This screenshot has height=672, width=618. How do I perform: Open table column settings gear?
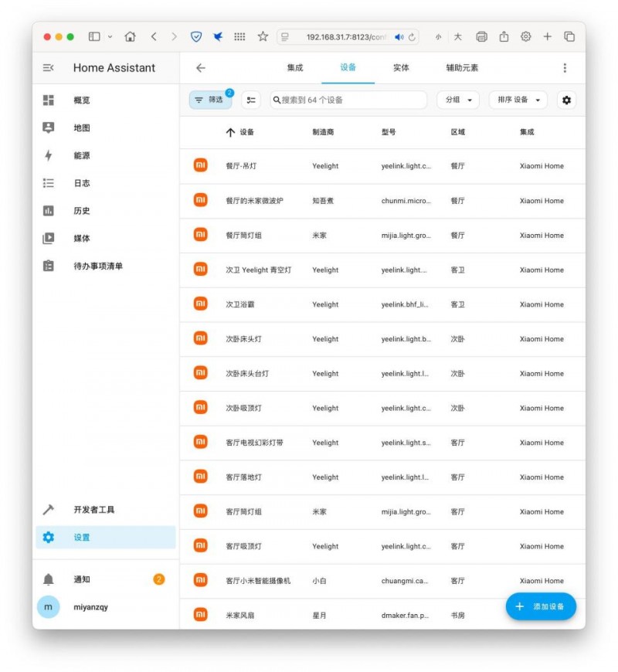tap(567, 100)
